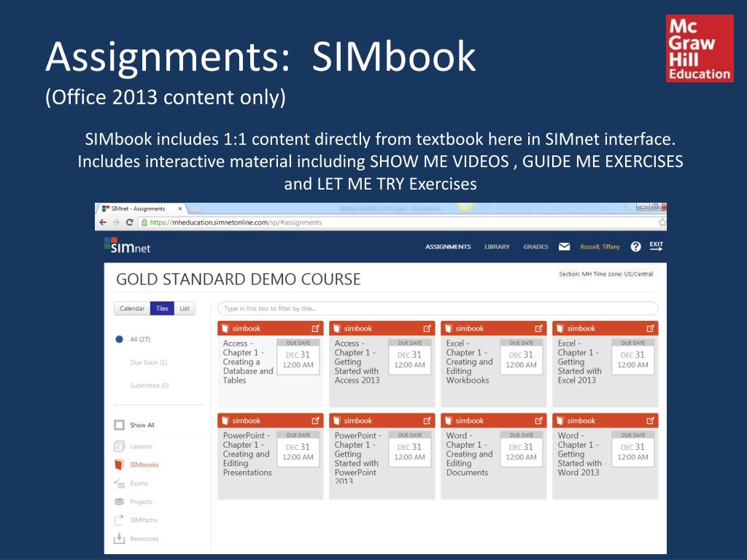Open Excel Chapter 1 Getting Started with Excel 2013
This screenshot has width=747, height=560.
579,362
